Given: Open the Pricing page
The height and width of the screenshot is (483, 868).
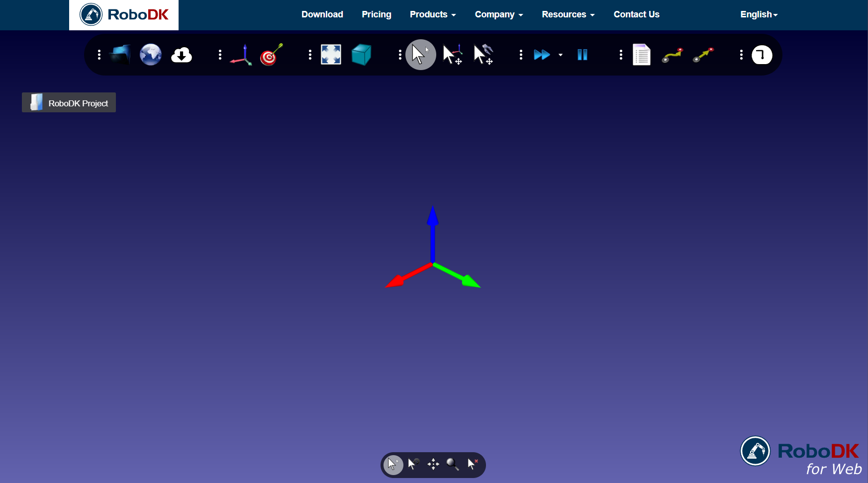Looking at the screenshot, I should pyautogui.click(x=377, y=14).
